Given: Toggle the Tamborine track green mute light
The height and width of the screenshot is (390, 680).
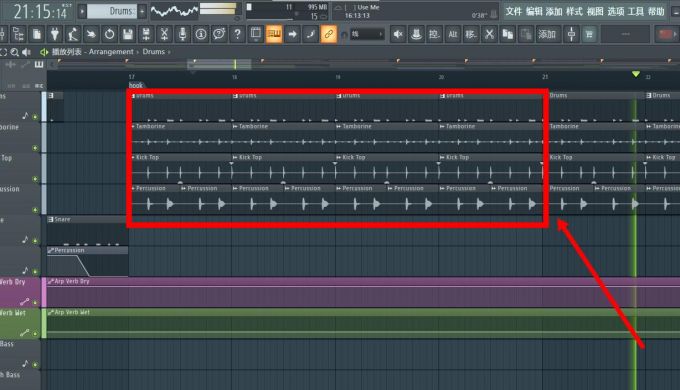Looking at the screenshot, I should [x=35, y=148].
